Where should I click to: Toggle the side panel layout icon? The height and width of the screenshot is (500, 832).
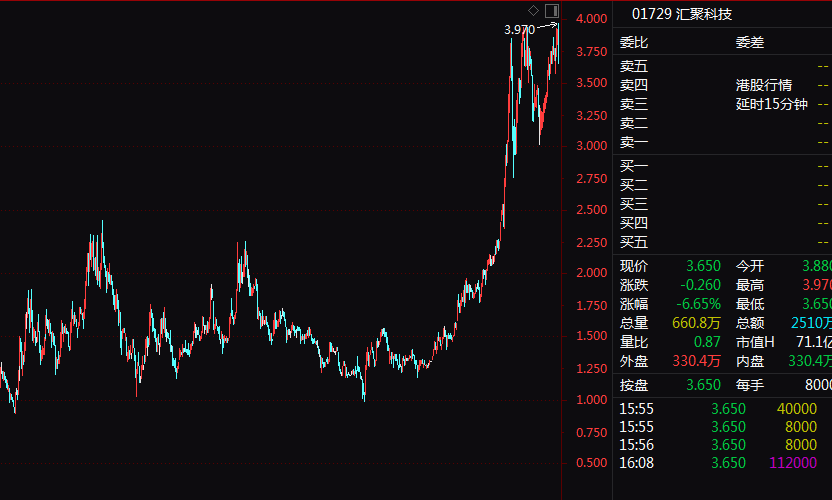click(551, 11)
